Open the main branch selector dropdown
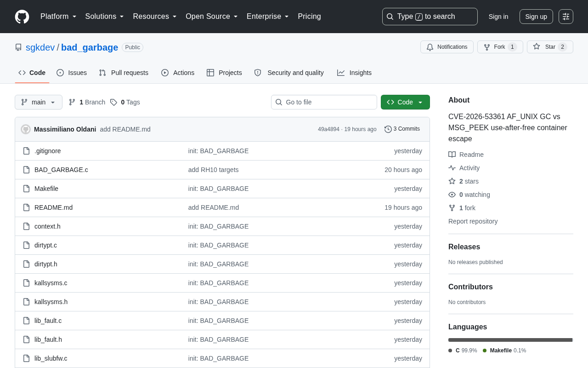Image resolution: width=588 pixels, height=368 pixels. tap(39, 102)
